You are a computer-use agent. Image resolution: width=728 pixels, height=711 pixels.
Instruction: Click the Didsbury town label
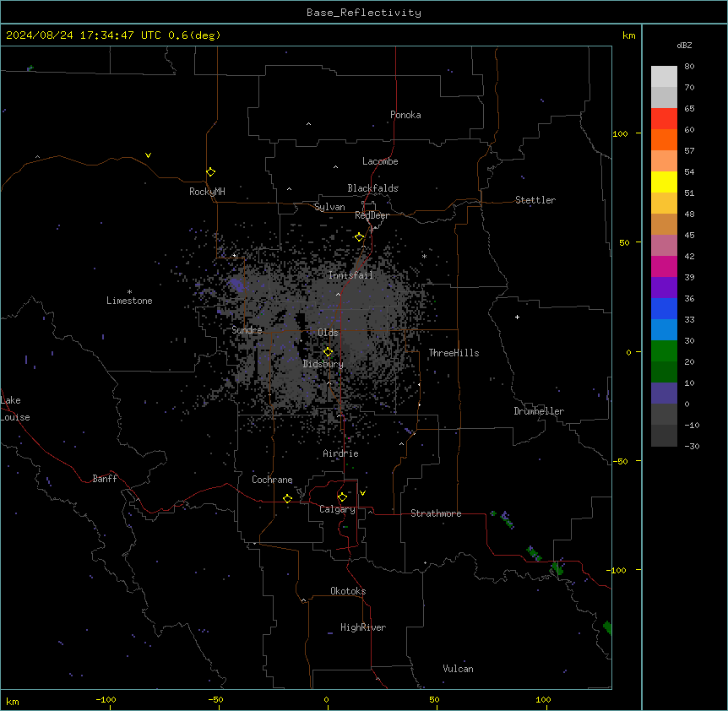click(323, 364)
